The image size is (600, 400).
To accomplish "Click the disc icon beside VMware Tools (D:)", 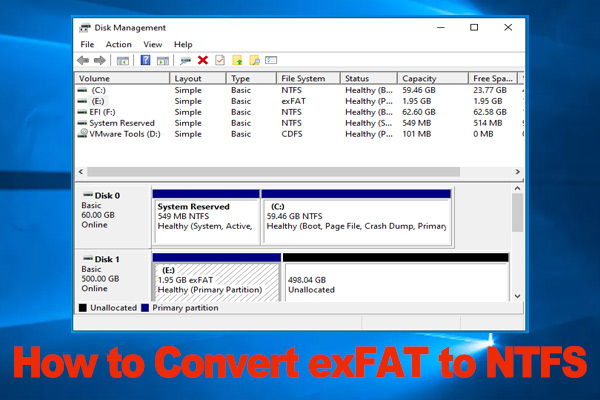I will tap(82, 133).
